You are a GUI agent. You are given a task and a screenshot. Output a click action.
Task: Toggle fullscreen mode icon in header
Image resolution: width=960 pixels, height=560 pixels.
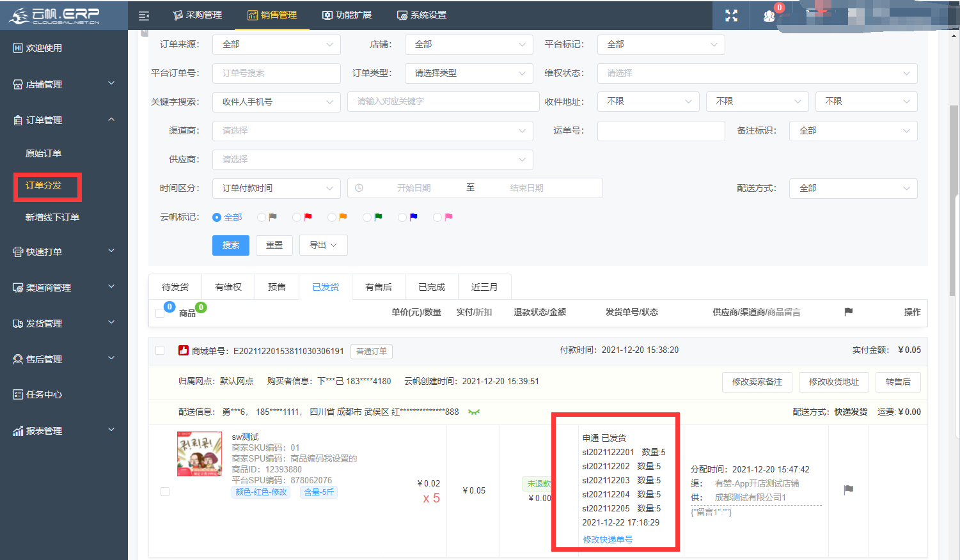click(x=731, y=15)
